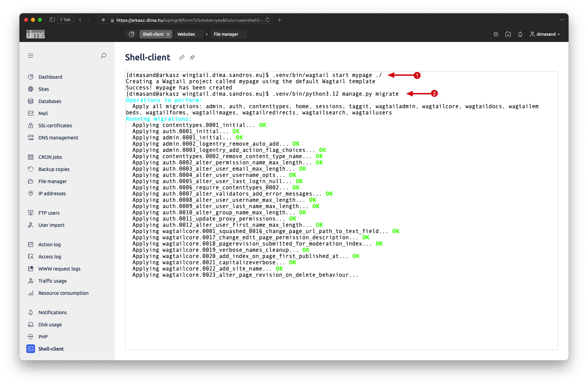Image resolution: width=588 pixels, height=386 pixels.
Task: Click the sidebar search magnifier icon
Action: tap(103, 55)
